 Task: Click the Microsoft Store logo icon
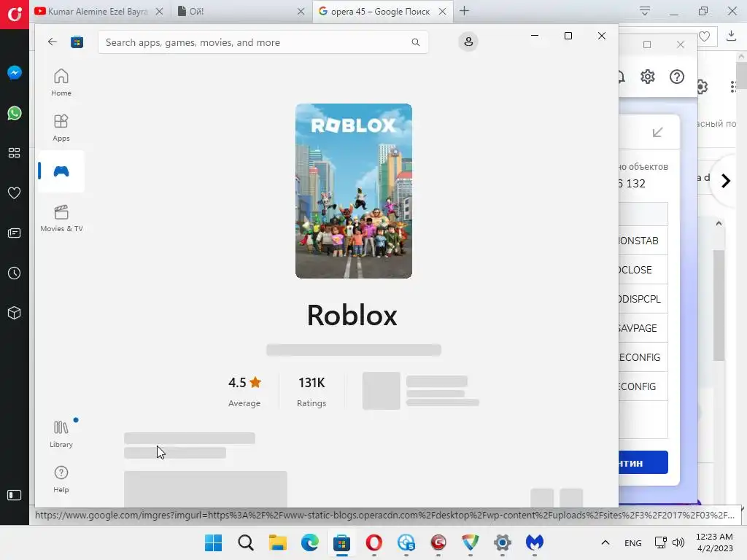pos(77,42)
